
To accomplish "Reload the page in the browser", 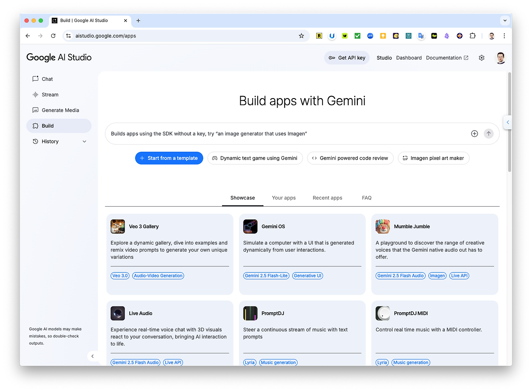I will [x=53, y=36].
